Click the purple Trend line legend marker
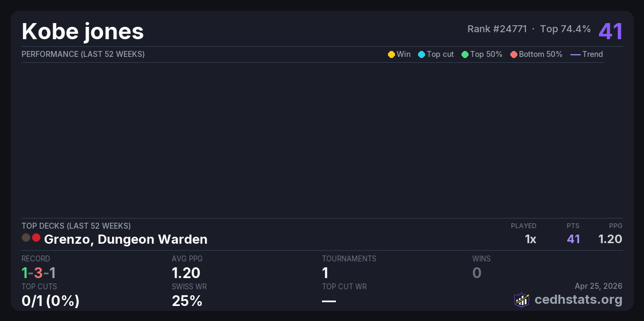The width and height of the screenshot is (644, 321). 575,54
